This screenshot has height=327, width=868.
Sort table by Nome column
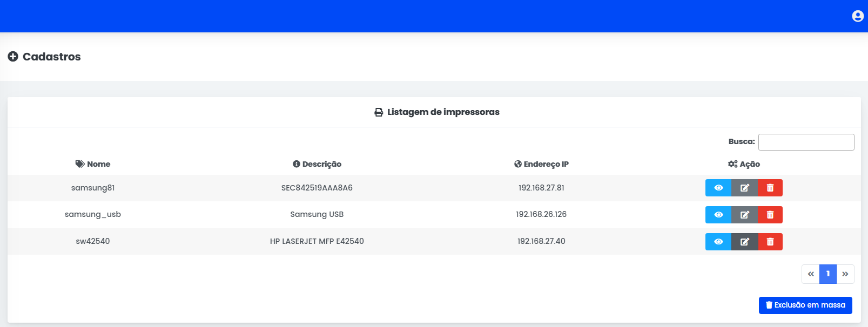[93, 164]
